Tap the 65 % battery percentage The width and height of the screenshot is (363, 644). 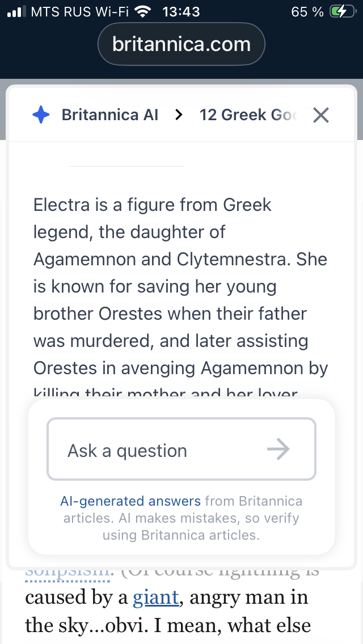307,12
